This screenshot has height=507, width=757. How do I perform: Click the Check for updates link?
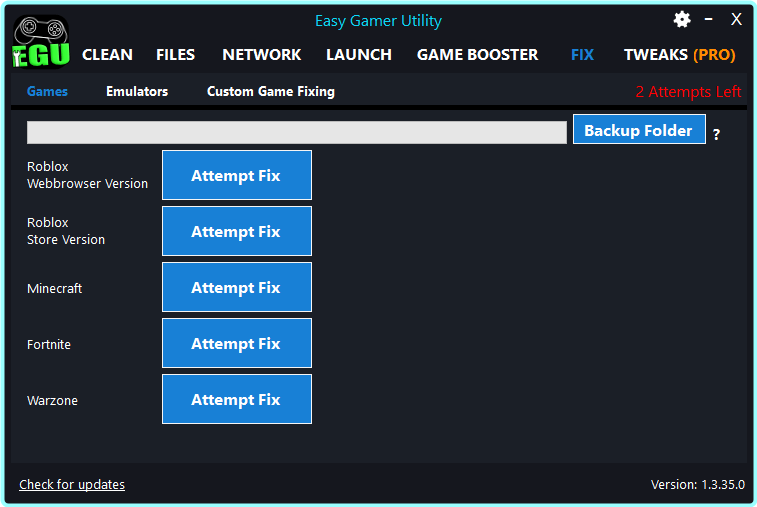[72, 485]
